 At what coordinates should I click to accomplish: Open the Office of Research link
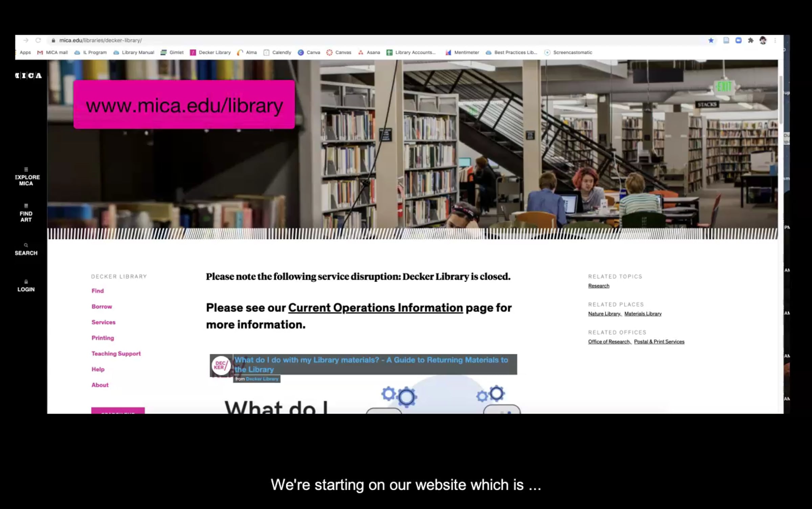(x=609, y=341)
